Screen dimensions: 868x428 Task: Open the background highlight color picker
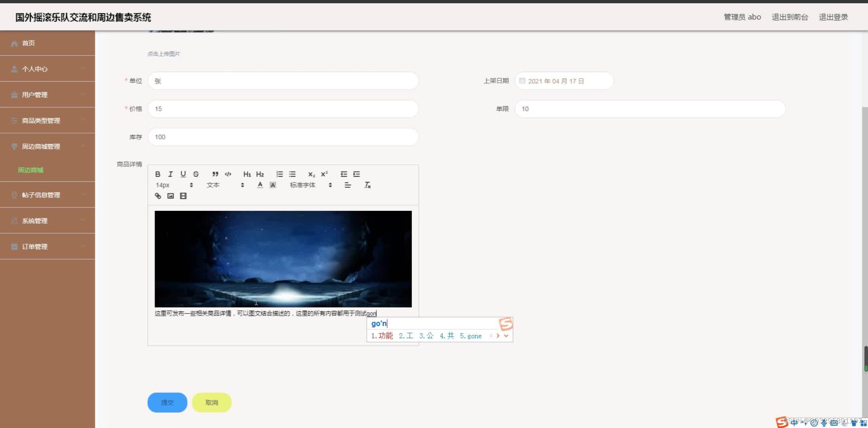click(273, 185)
